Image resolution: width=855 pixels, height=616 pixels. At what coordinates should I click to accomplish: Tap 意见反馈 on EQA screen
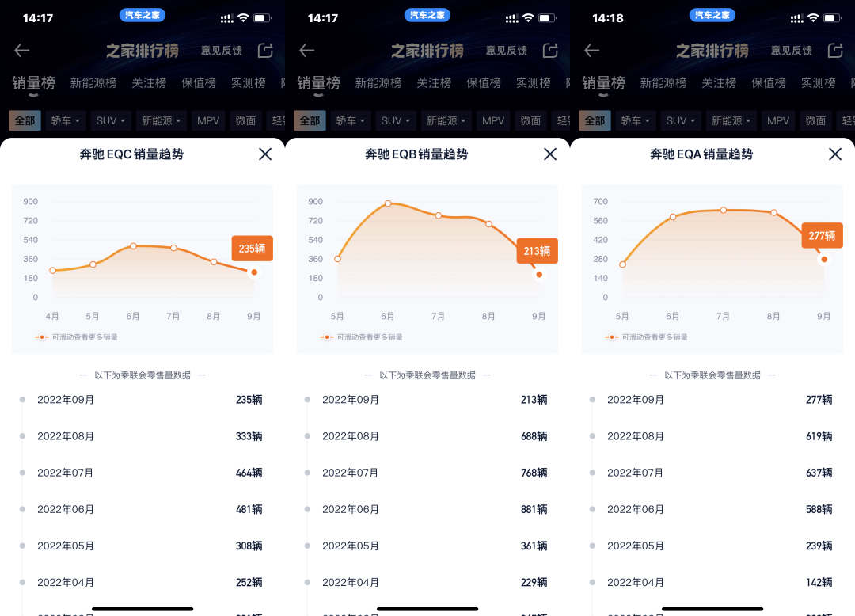point(791,51)
